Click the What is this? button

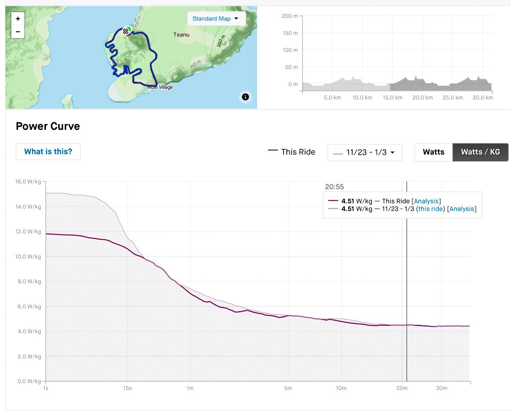(48, 152)
